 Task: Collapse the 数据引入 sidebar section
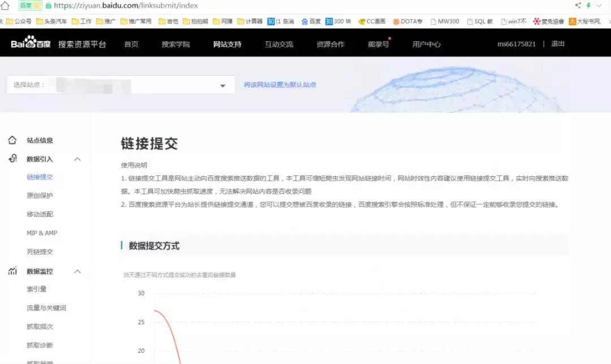click(78, 159)
